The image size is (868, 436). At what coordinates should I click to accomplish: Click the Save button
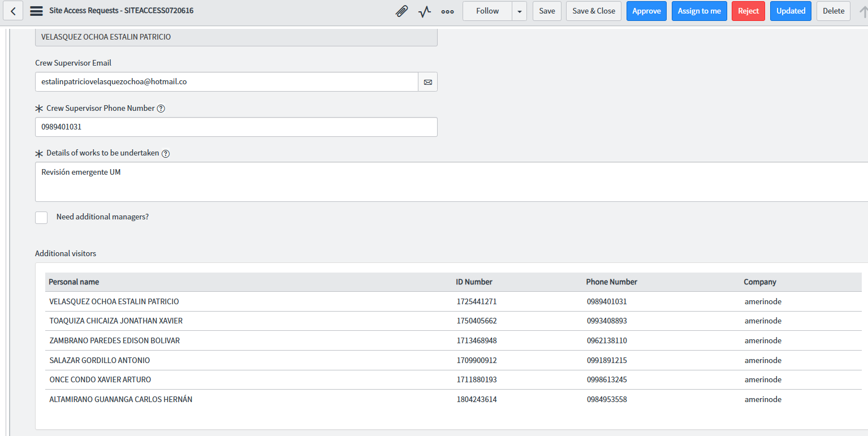(x=547, y=11)
